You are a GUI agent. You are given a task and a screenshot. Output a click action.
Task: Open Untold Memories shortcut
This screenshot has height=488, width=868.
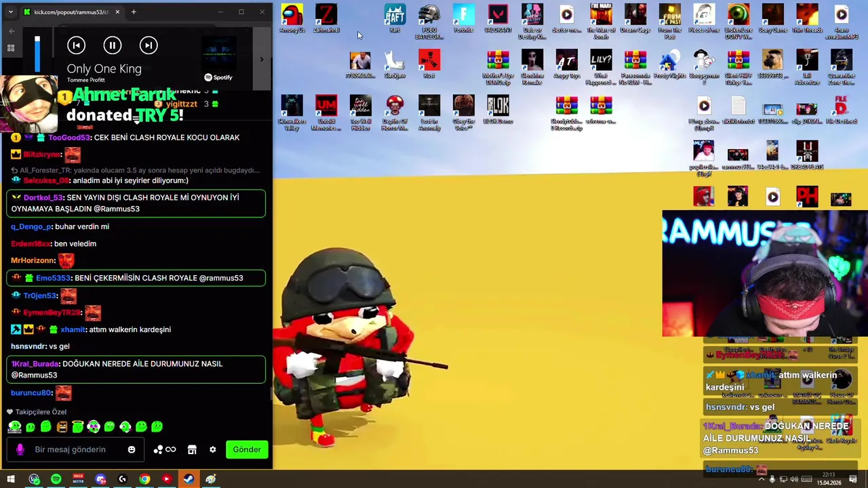[326, 113]
